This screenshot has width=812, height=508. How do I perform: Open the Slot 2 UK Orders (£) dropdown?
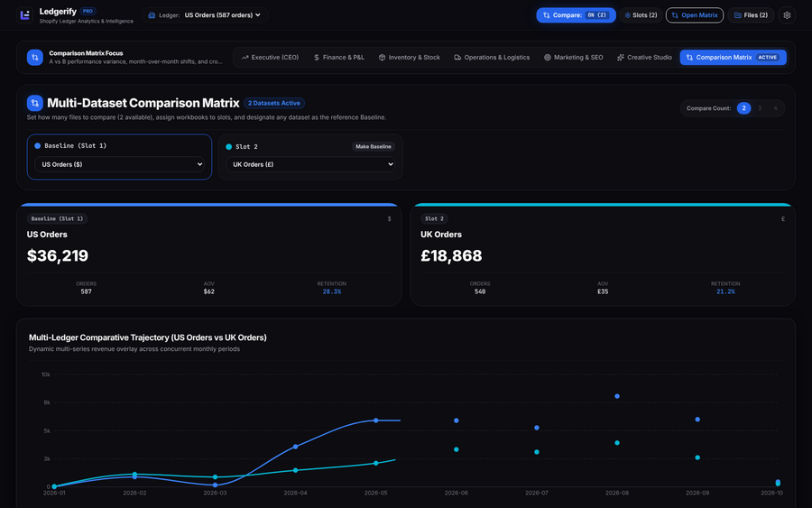click(310, 164)
